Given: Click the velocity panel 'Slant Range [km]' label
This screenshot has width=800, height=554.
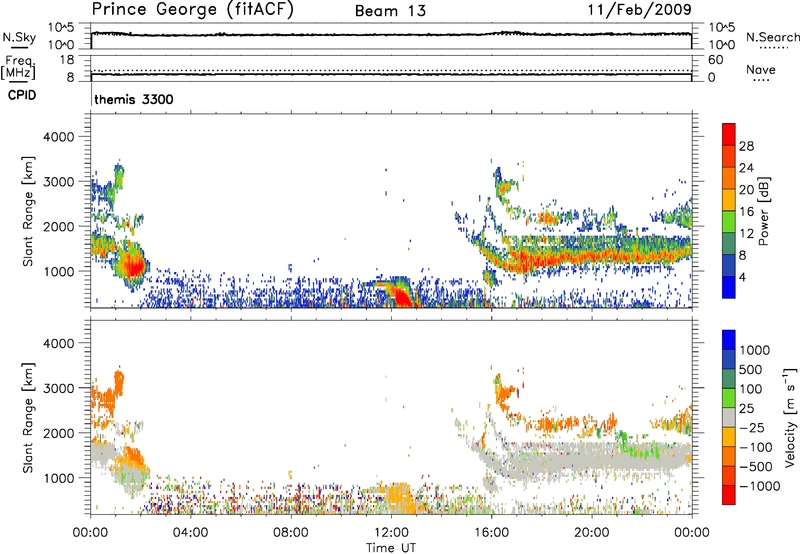Looking at the screenshot, I should [x=28, y=417].
